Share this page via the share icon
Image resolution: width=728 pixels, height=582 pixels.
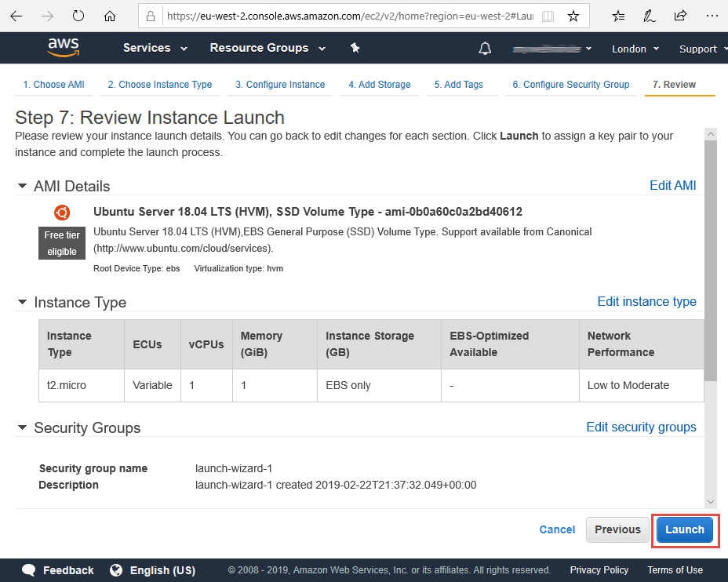click(x=680, y=16)
